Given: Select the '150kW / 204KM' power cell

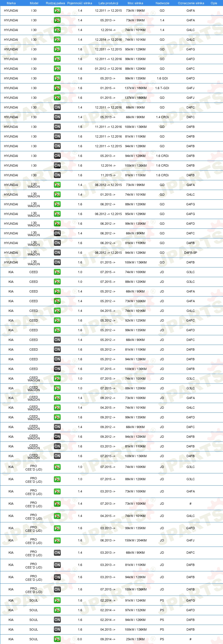Looking at the screenshot, I should pyautogui.click(x=135, y=540).
